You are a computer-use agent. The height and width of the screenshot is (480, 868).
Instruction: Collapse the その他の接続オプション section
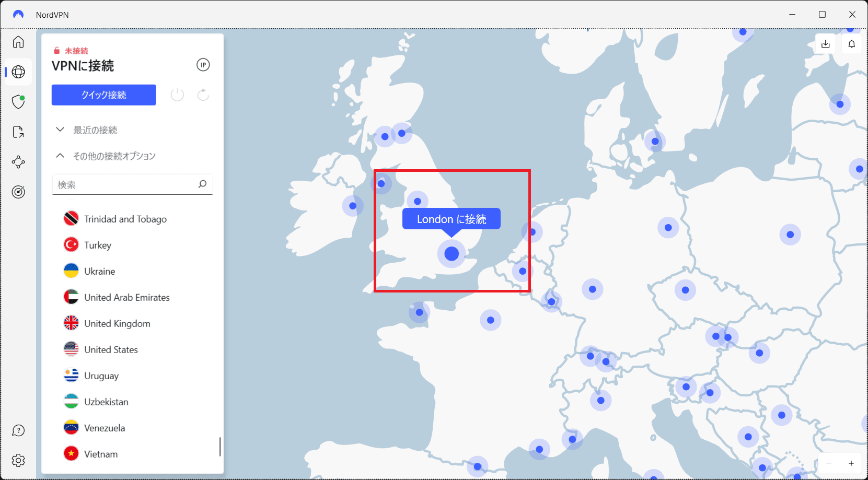[x=106, y=156]
